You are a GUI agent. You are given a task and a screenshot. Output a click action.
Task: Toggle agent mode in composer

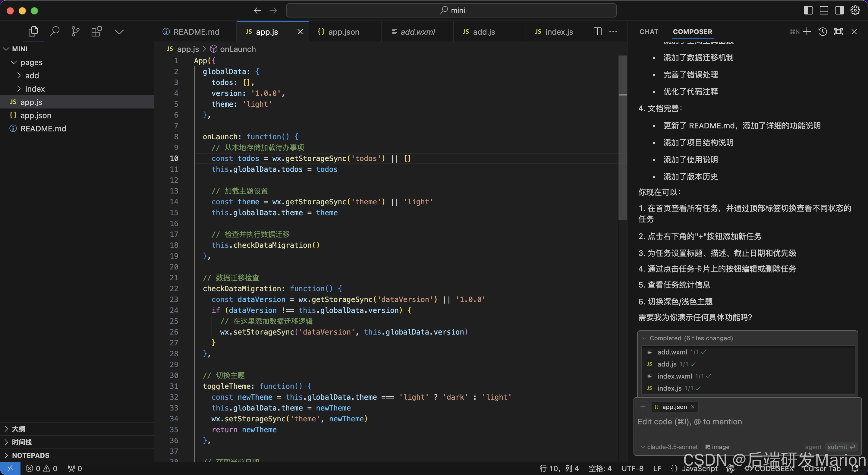click(x=813, y=447)
